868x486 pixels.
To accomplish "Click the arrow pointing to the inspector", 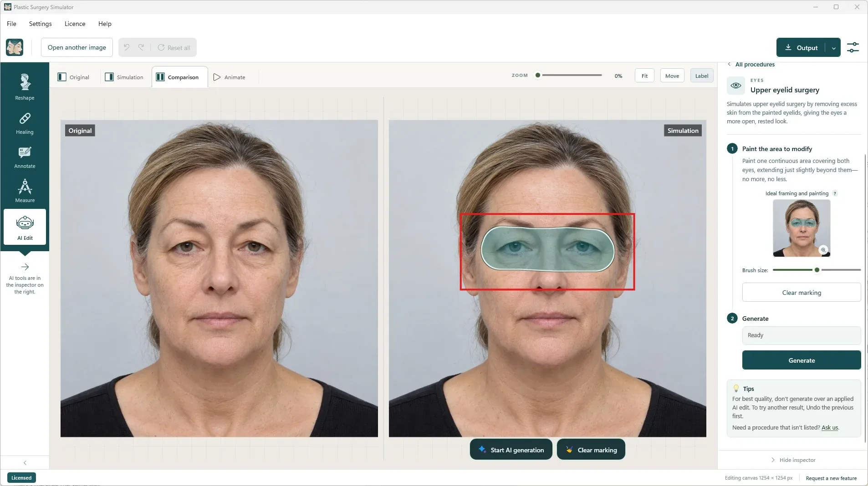I will click(x=25, y=267).
